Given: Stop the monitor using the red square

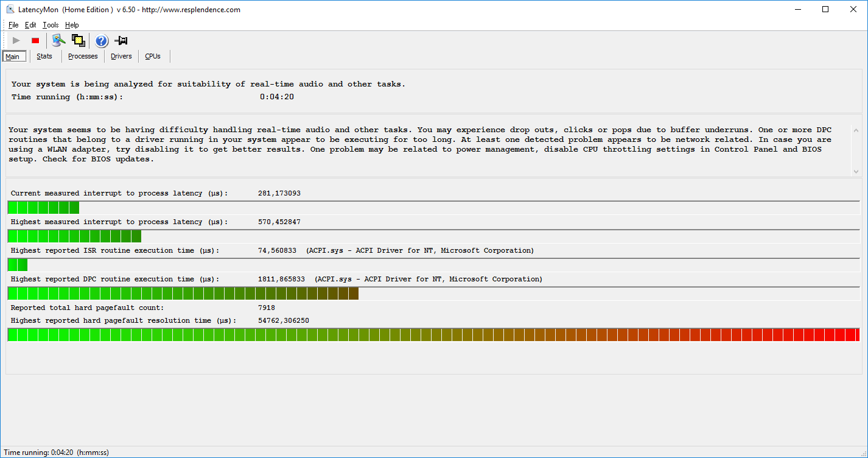Looking at the screenshot, I should tap(35, 41).
